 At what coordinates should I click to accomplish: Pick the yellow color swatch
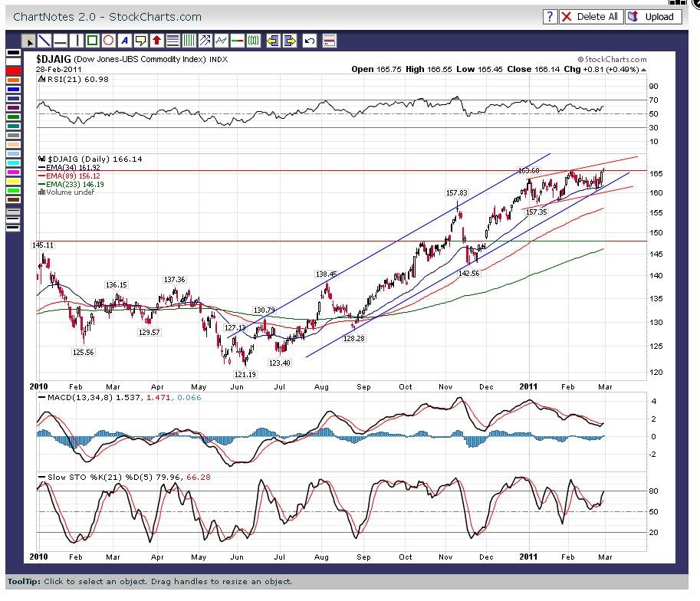(x=13, y=181)
